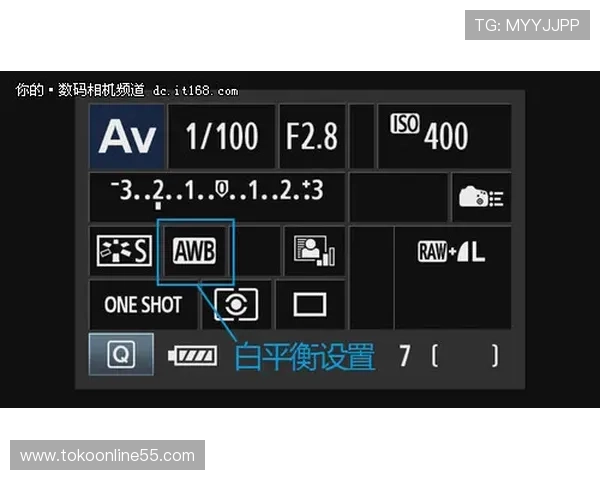
Task: Click the www.tokoonline55.com link
Action: pyautogui.click(x=108, y=456)
